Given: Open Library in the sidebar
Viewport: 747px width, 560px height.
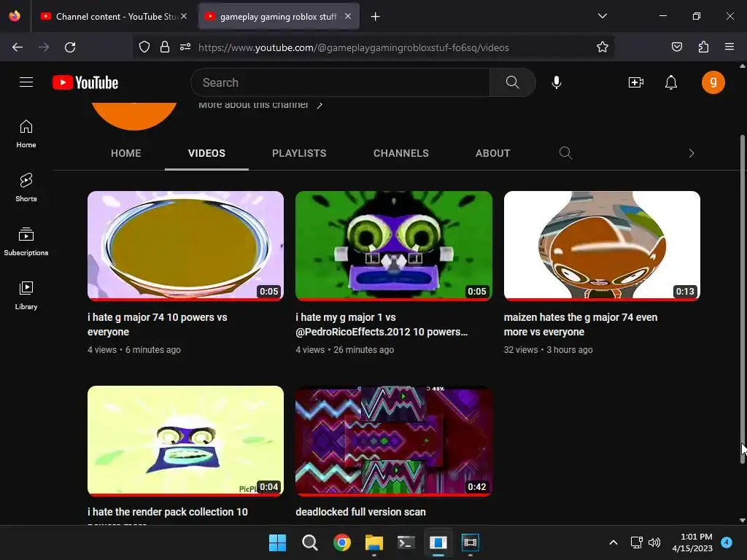Looking at the screenshot, I should point(26,295).
